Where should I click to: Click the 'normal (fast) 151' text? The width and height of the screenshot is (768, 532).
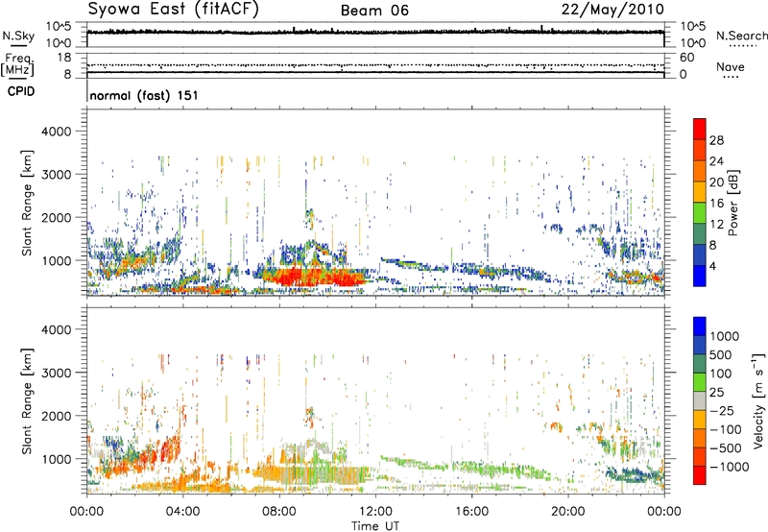(145, 95)
